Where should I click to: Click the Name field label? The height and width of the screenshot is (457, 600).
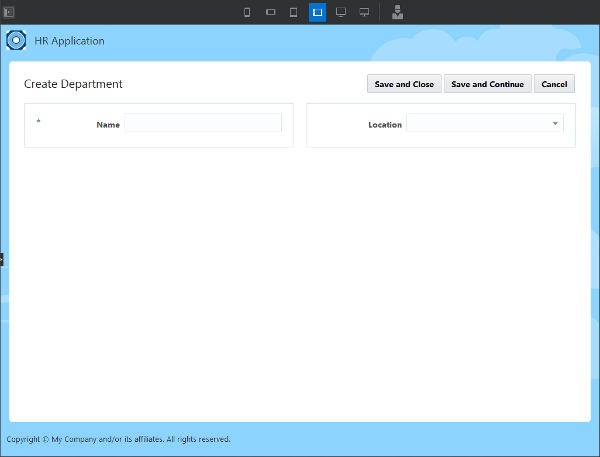[108, 125]
